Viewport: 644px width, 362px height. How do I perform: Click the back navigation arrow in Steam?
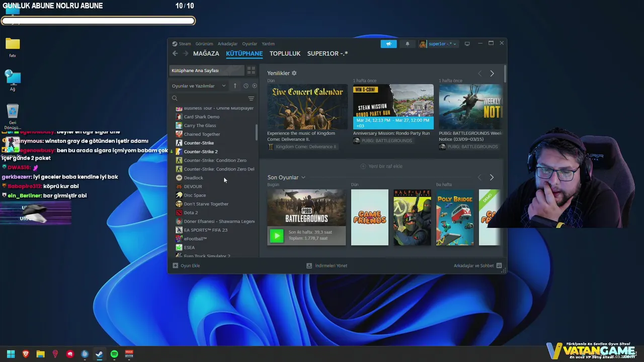pos(175,53)
